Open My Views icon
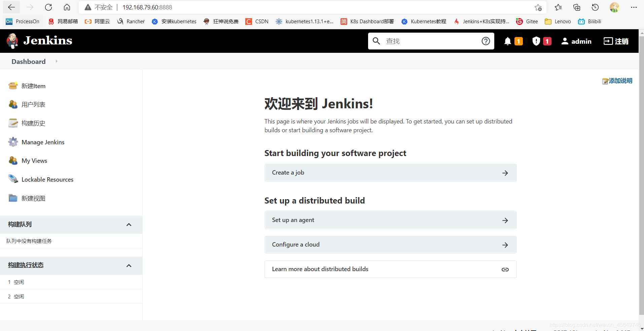This screenshot has height=331, width=644. coord(13,161)
